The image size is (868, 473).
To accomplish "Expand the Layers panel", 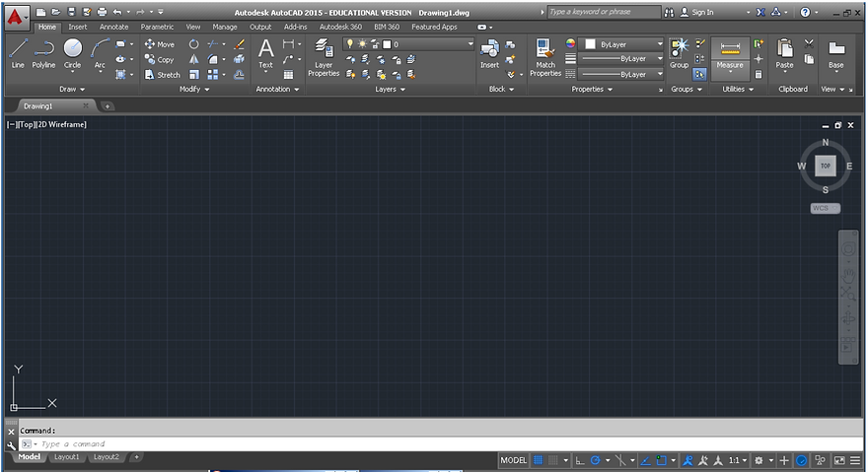I will click(x=391, y=89).
